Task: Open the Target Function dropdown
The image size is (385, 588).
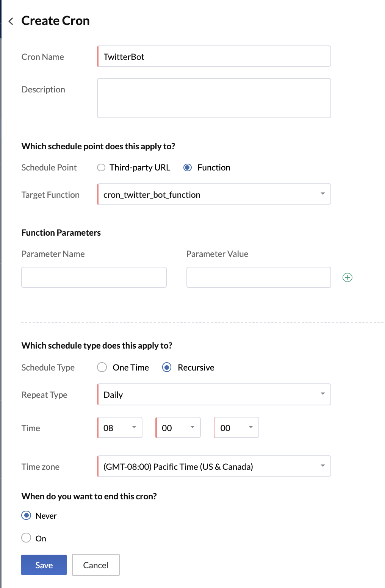Action: (214, 194)
